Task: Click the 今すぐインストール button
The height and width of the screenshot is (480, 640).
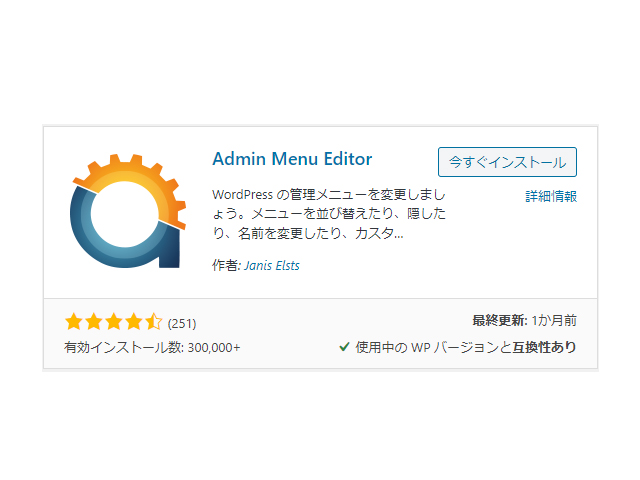Action: (507, 162)
